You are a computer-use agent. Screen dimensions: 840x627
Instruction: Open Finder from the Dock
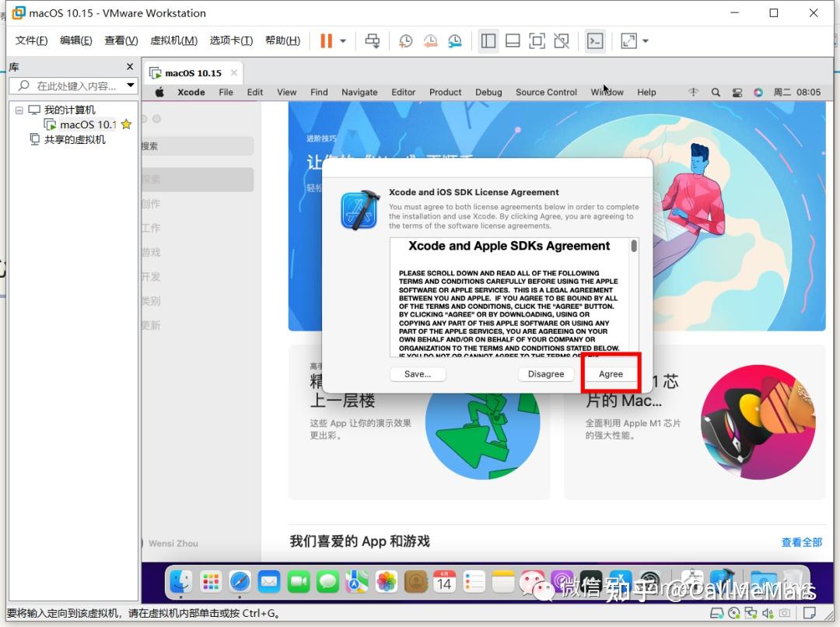click(180, 581)
